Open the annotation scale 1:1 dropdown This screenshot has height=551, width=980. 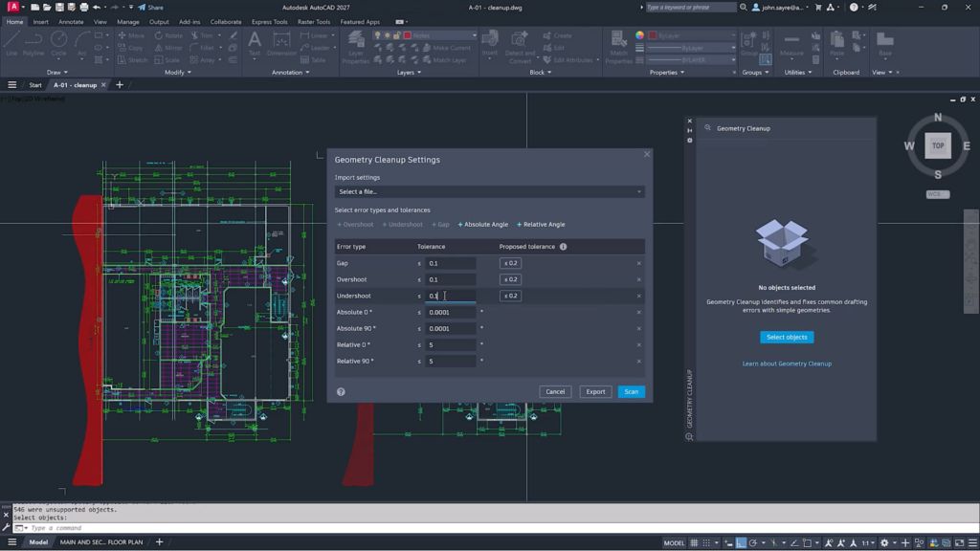[x=868, y=543]
